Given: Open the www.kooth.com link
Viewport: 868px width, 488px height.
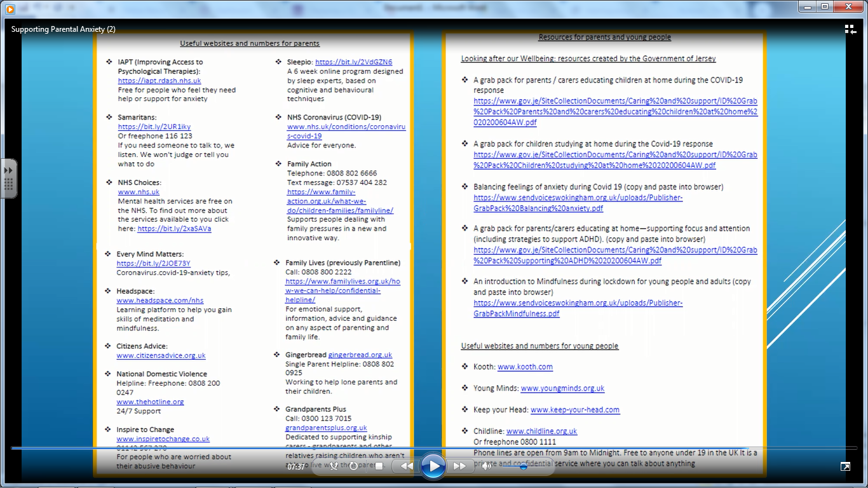Looking at the screenshot, I should point(525,367).
